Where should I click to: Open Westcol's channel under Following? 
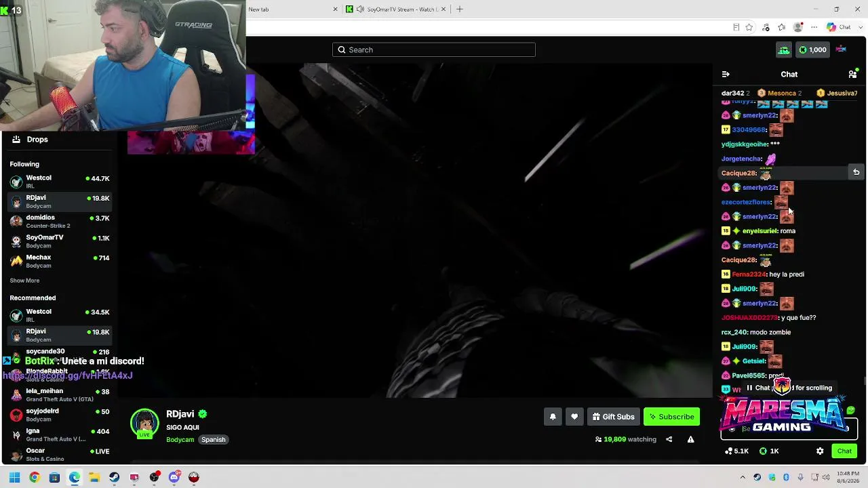60,182
